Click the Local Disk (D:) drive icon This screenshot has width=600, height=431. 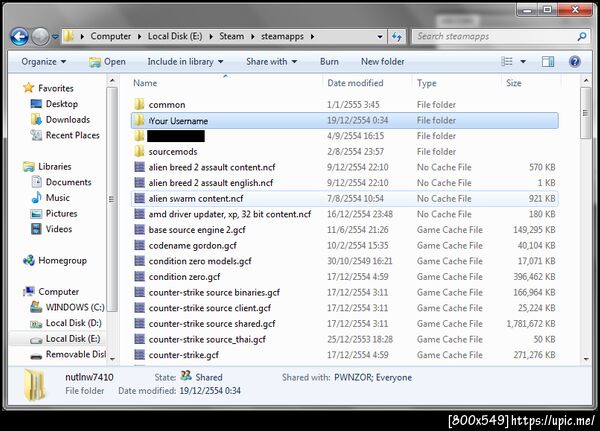coord(36,324)
